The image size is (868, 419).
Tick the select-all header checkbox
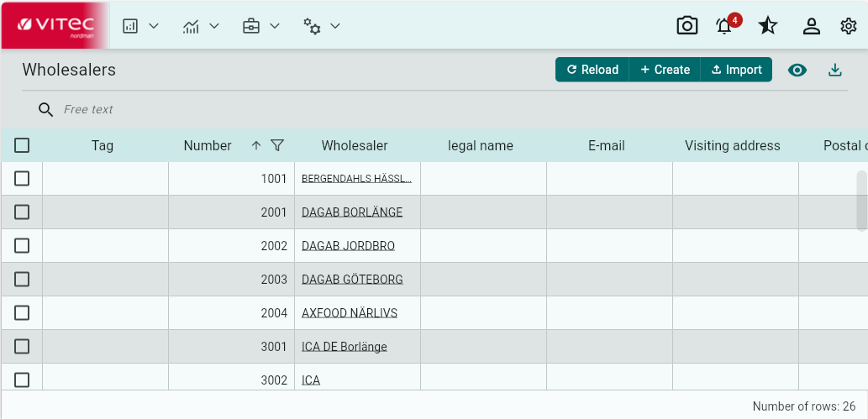pos(22,145)
